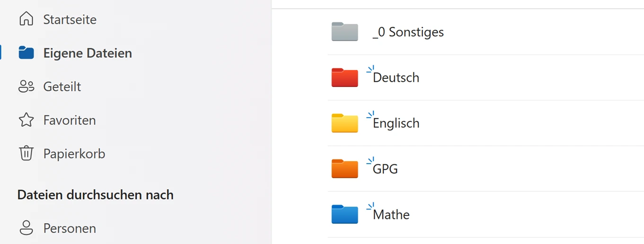
Task: Browse files by Personen
Action: coord(70,228)
